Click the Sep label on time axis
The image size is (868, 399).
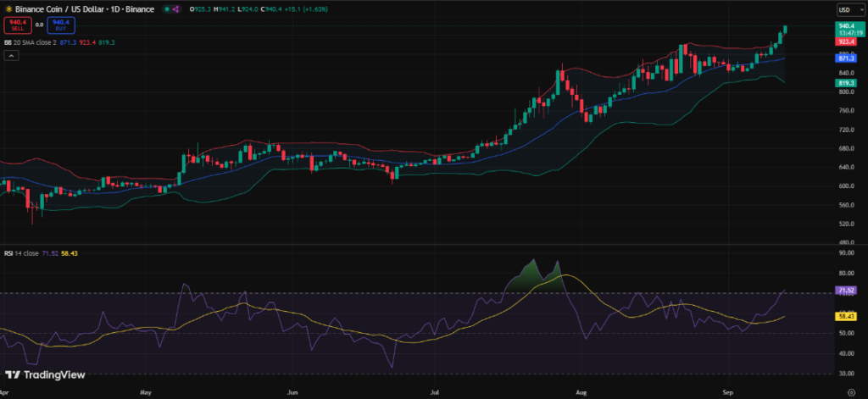[x=729, y=392]
